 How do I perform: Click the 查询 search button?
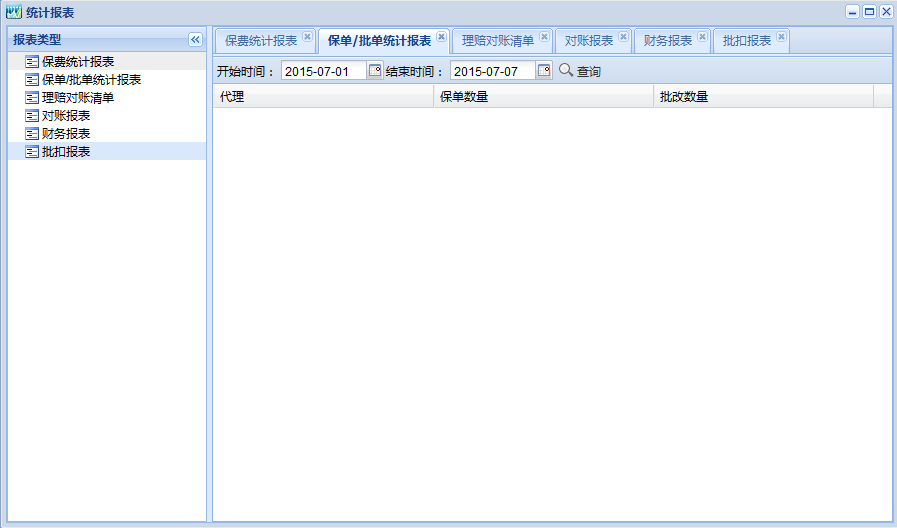point(580,71)
